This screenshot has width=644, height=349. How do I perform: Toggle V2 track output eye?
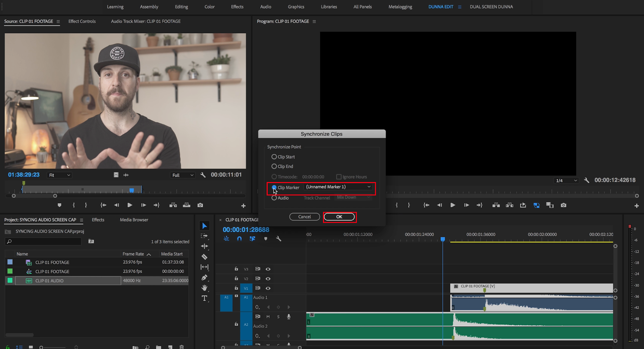(x=268, y=279)
